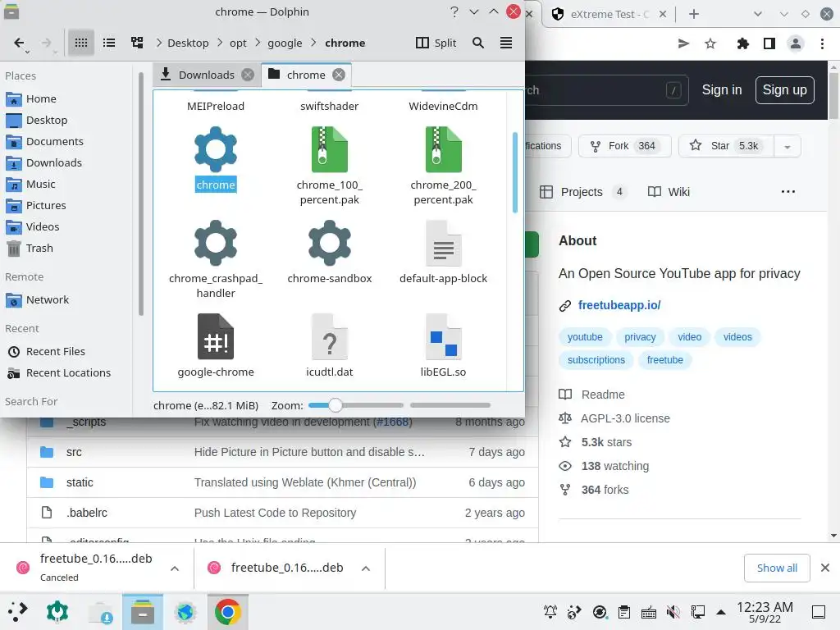
Task: Open Star lists dropdown arrow
Action: pyautogui.click(x=787, y=146)
